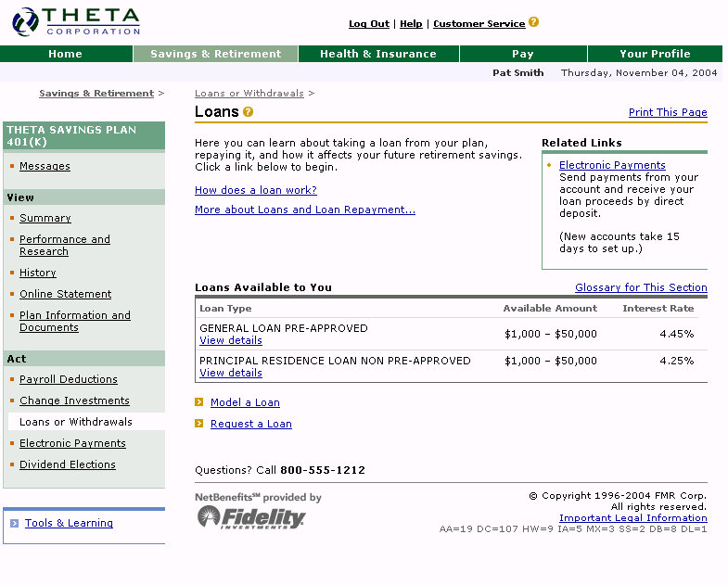Click the arrow icon beside Request a Loan
Viewport: 728px width, 585px height.
198,424
